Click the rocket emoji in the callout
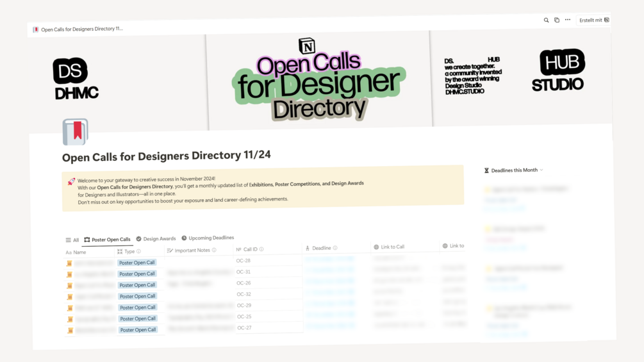The image size is (644, 362). click(x=72, y=181)
